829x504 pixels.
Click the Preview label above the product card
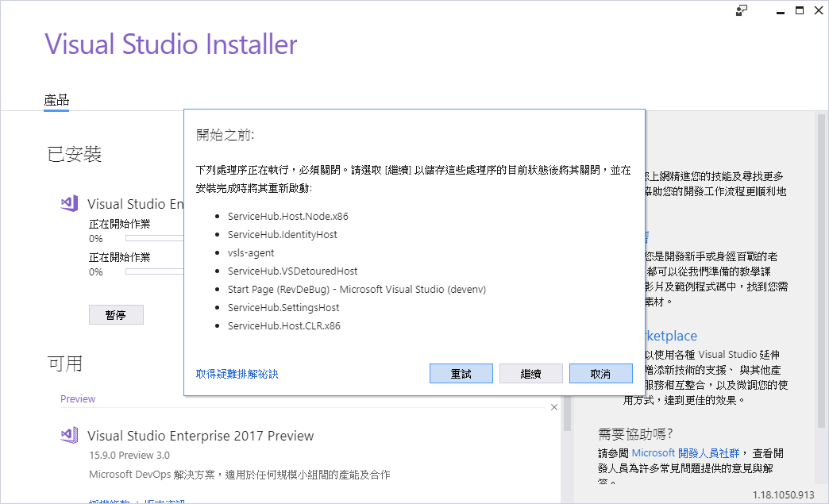78,398
